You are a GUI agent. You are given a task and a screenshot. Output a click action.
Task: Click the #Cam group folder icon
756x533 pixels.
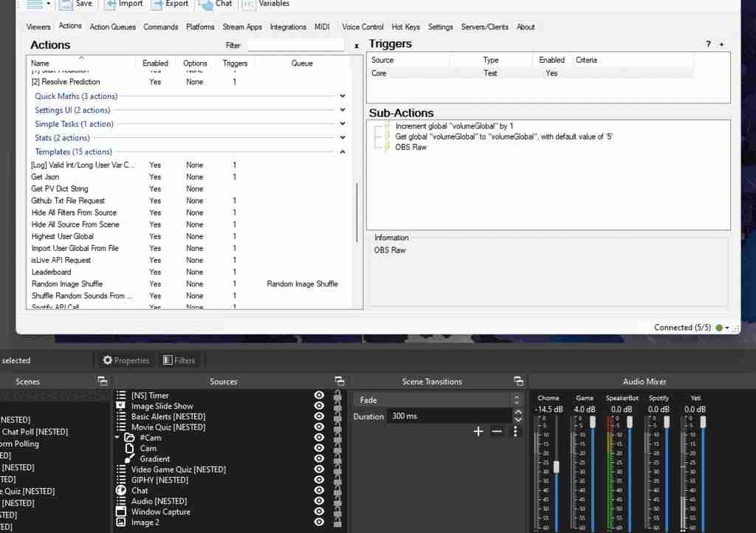129,438
